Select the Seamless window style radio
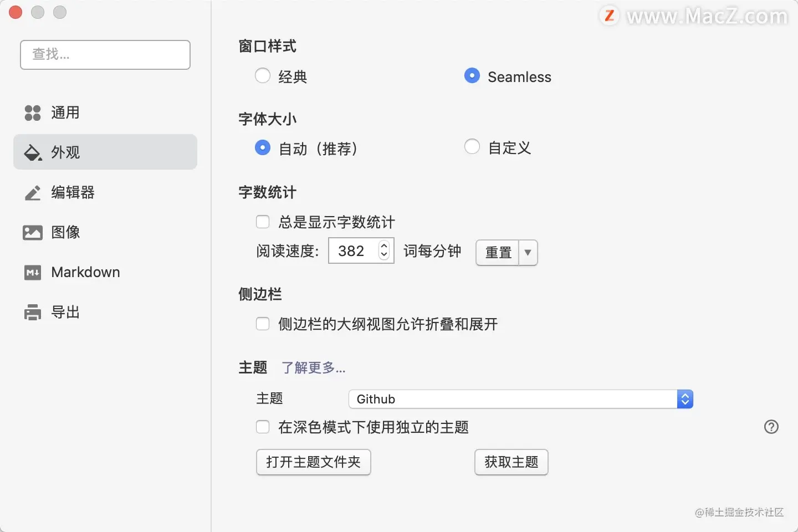 (472, 76)
